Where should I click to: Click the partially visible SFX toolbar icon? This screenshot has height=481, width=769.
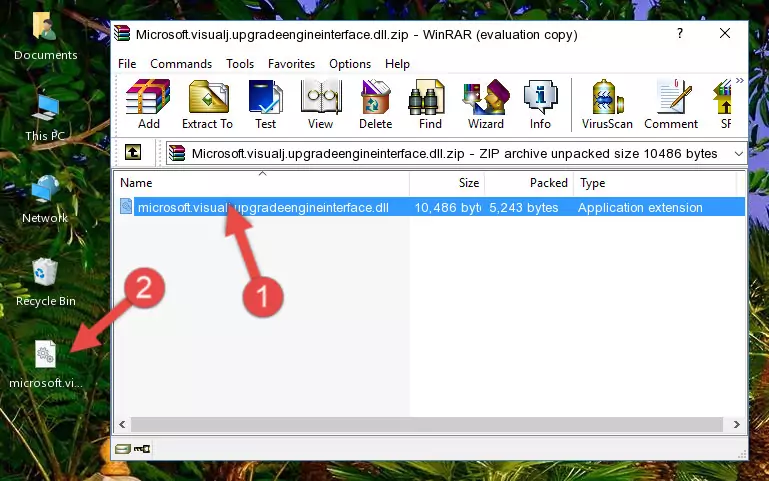[x=724, y=104]
